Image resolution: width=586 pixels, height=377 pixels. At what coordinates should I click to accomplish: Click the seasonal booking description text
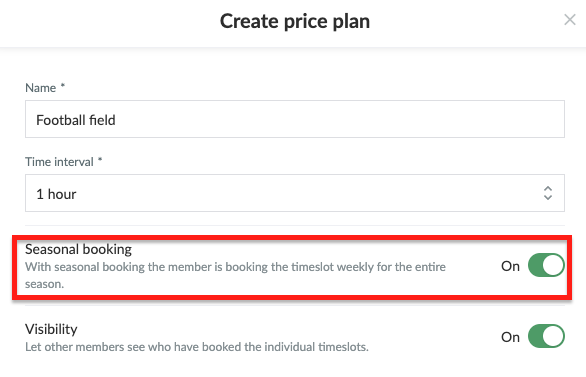coord(235,275)
